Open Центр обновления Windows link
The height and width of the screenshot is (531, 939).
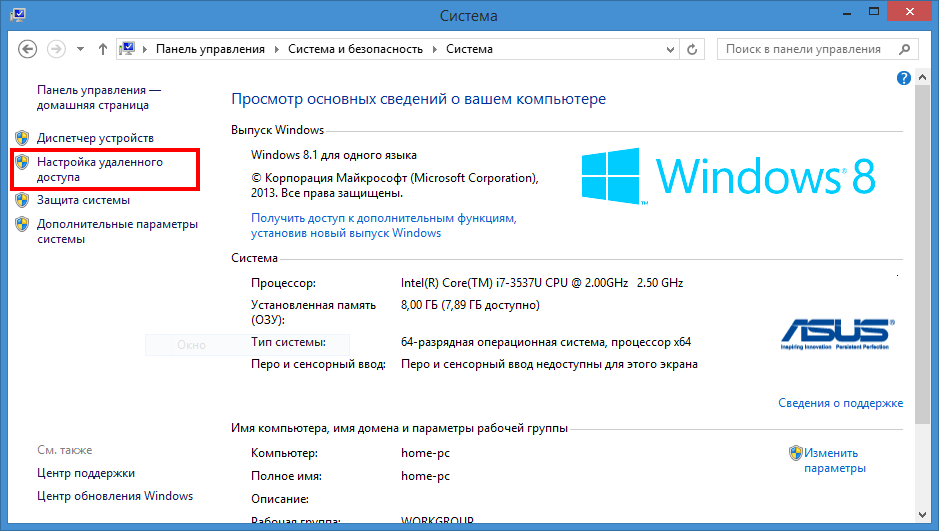pyautogui.click(x=115, y=496)
